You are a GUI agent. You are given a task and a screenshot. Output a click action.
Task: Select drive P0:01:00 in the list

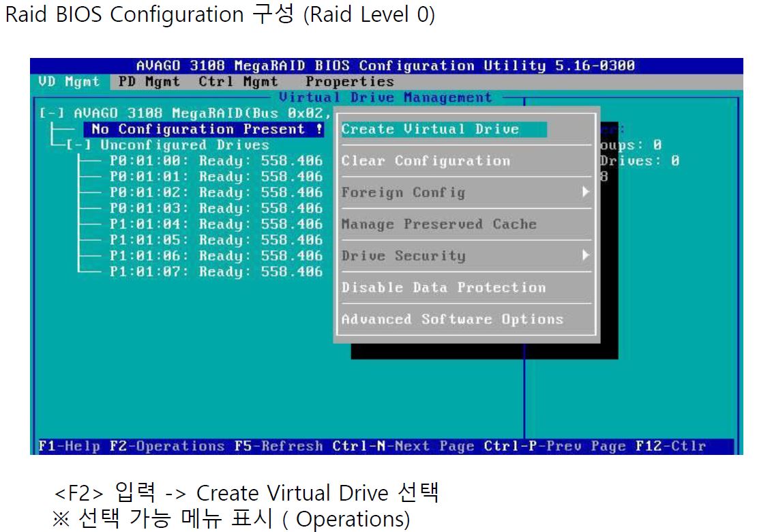tap(216, 161)
